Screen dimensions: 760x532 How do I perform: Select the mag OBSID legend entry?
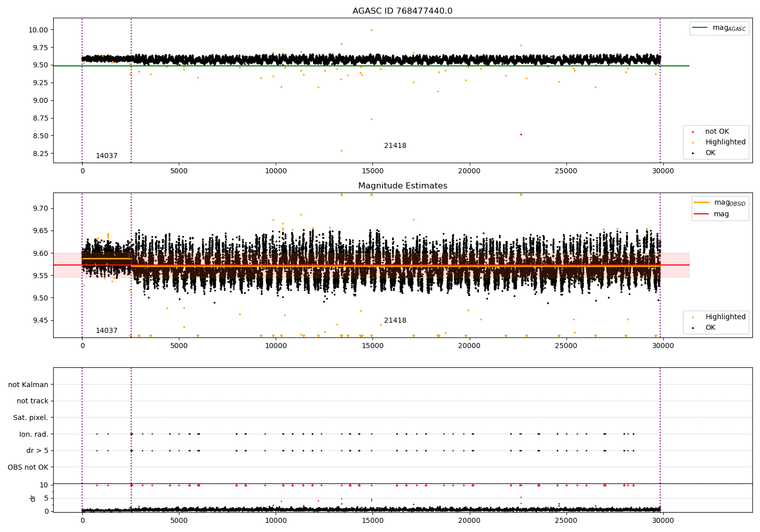720,203
